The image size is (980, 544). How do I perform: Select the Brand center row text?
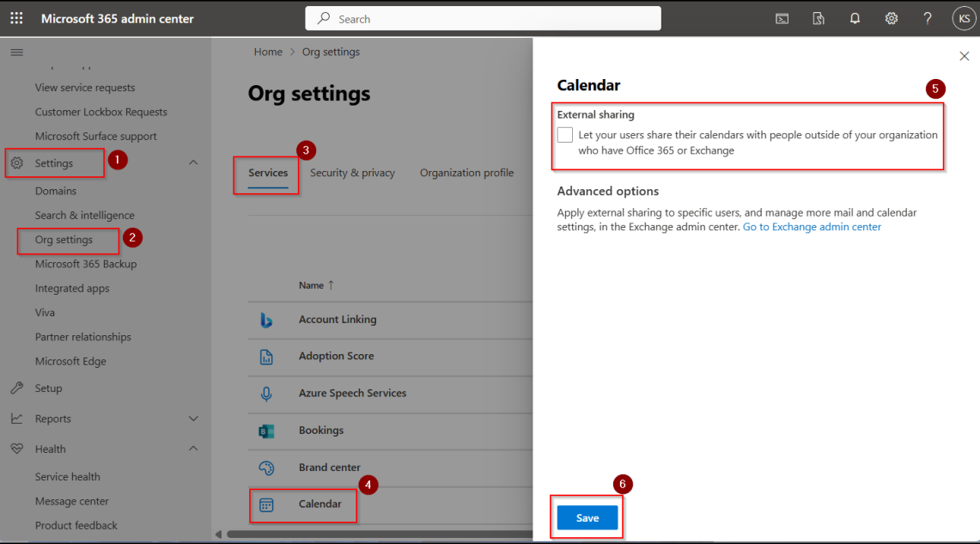pyautogui.click(x=329, y=468)
